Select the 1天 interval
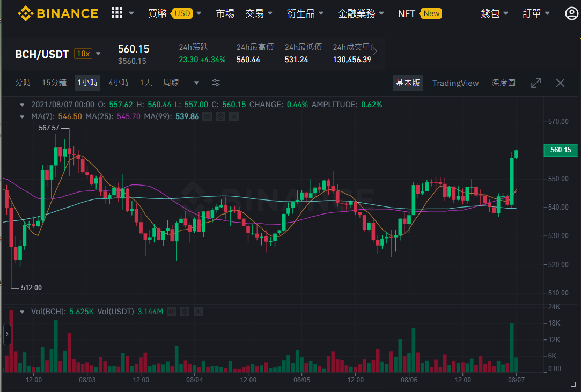 pos(146,82)
